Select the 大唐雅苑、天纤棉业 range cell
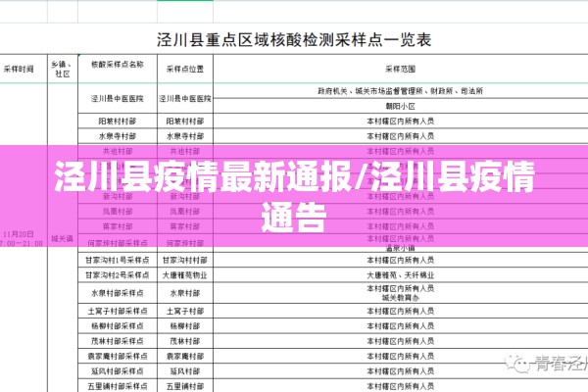 (x=401, y=275)
